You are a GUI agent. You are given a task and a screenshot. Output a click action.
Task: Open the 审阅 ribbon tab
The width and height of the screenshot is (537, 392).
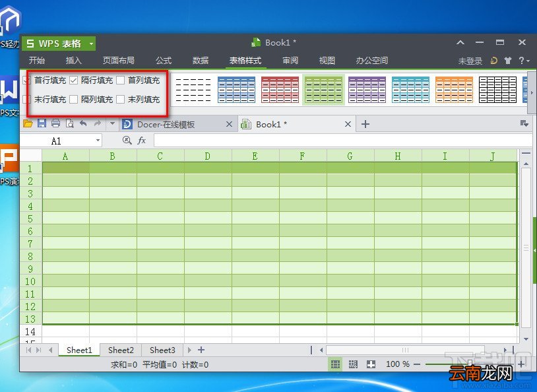[290, 61]
